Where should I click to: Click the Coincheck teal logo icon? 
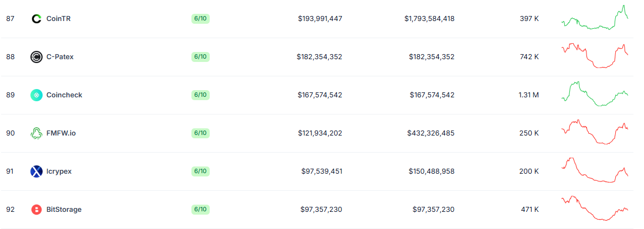[x=37, y=95]
